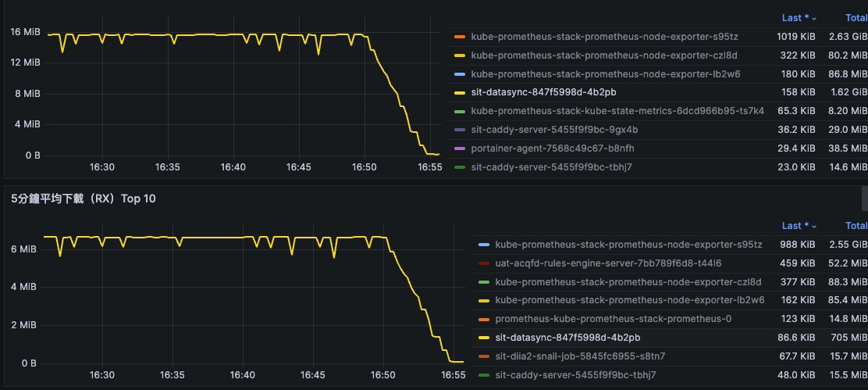Sort RX legend by the Total column header

856,226
